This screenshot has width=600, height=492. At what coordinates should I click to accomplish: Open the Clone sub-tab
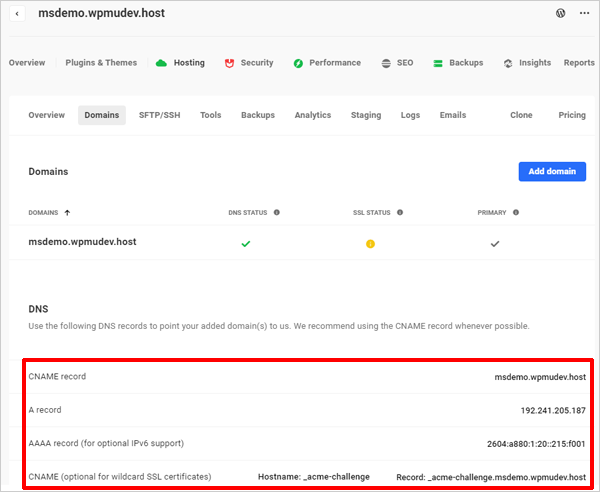pyautogui.click(x=521, y=115)
